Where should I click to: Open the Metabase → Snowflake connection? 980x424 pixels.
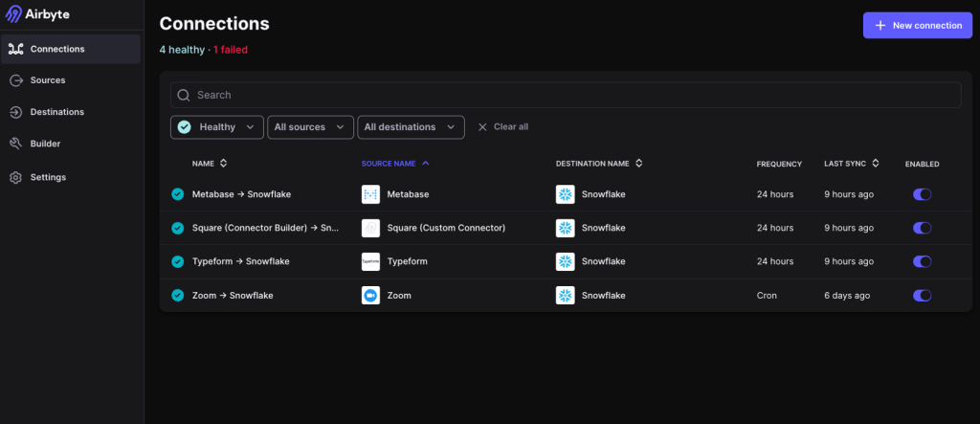point(241,194)
